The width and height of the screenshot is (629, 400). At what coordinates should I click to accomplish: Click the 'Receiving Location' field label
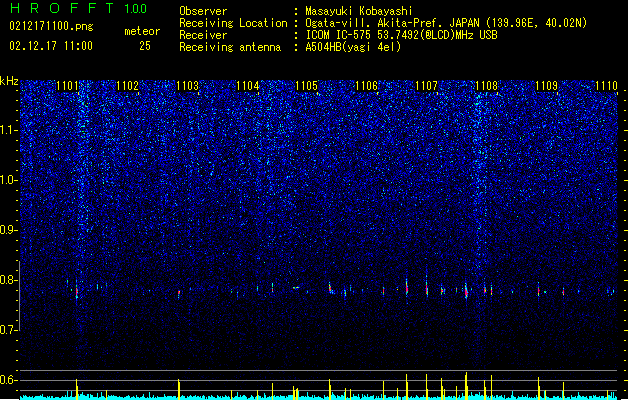(x=233, y=23)
